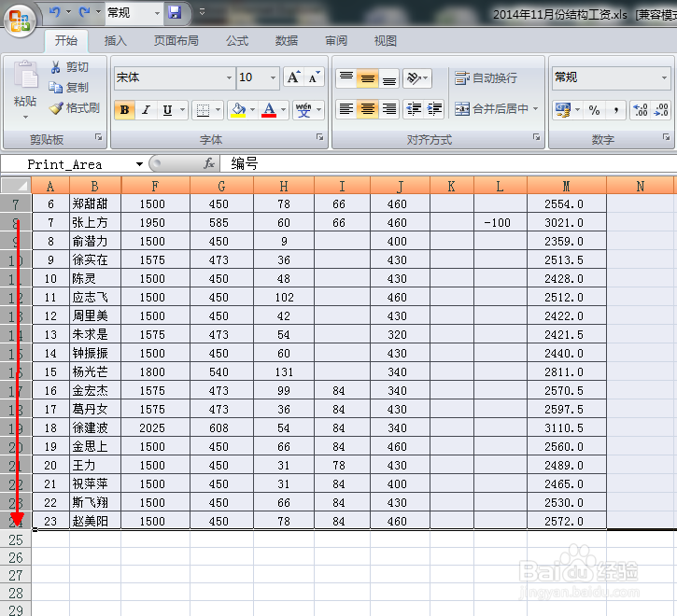Decrease font size with small A
Screen dimensions: 677x616
[x=314, y=77]
